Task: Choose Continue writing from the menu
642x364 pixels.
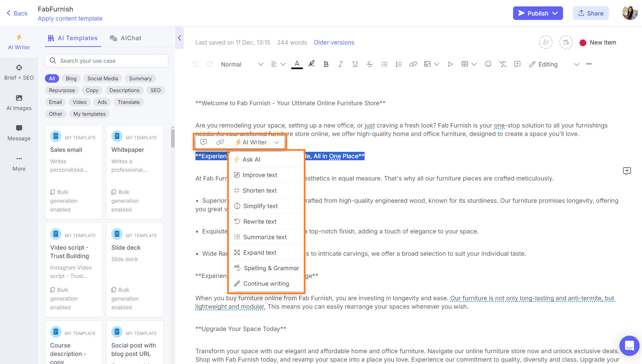Action: (x=266, y=283)
